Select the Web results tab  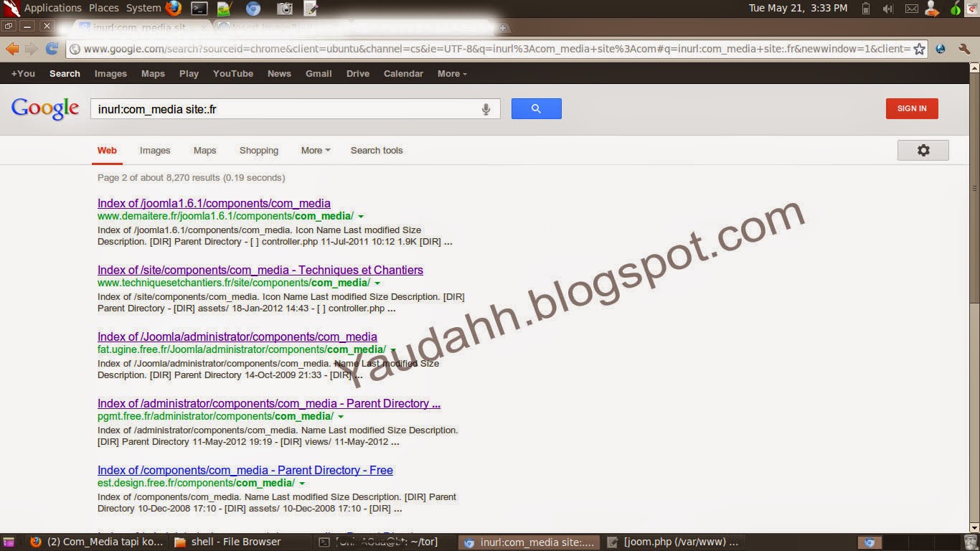pyautogui.click(x=107, y=150)
